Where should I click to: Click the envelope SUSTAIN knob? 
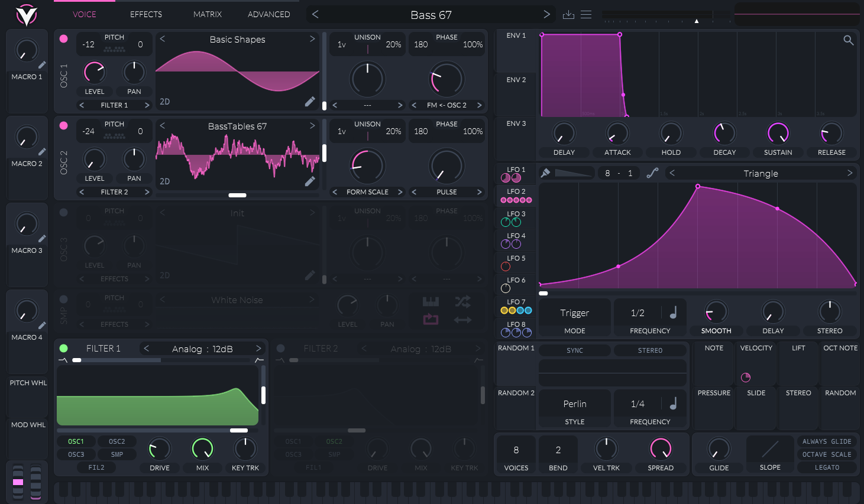click(x=778, y=134)
